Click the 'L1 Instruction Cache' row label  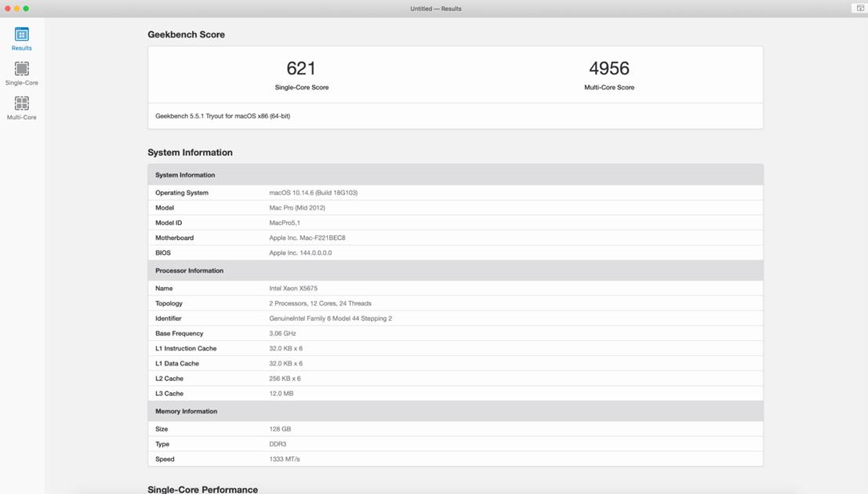coord(186,348)
